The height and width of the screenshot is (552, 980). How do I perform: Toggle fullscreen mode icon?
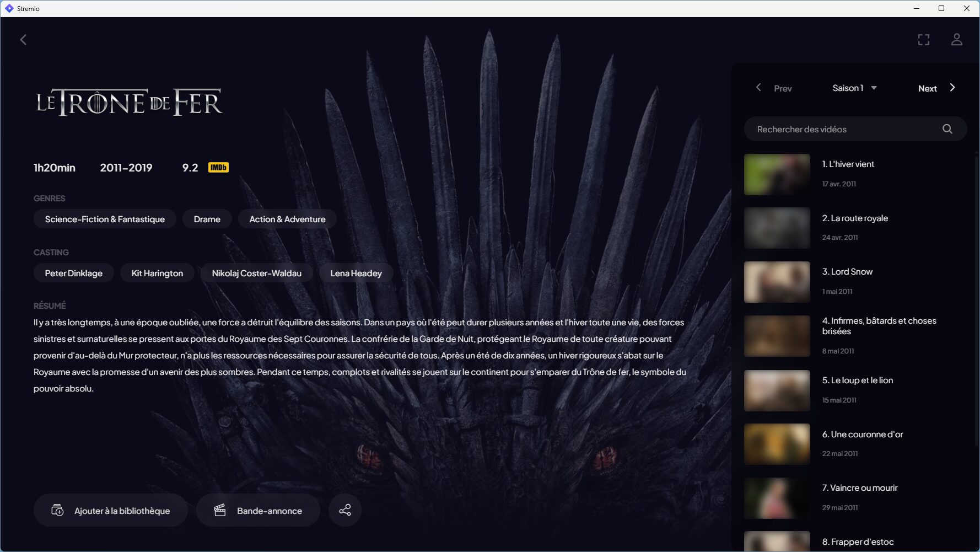pyautogui.click(x=924, y=40)
